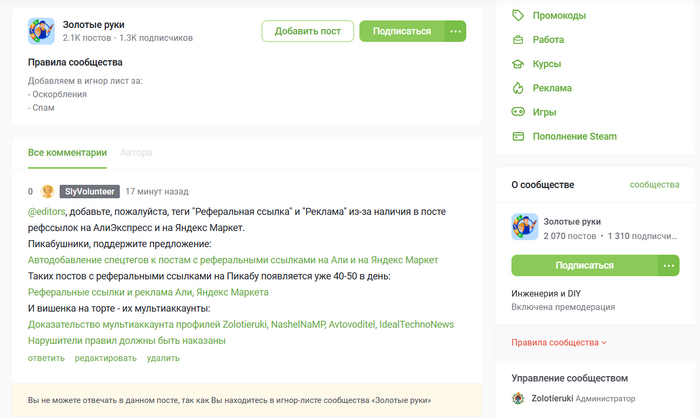Switch to Автора comments tab
Viewport: 700px width, 418px height.
[x=136, y=153]
